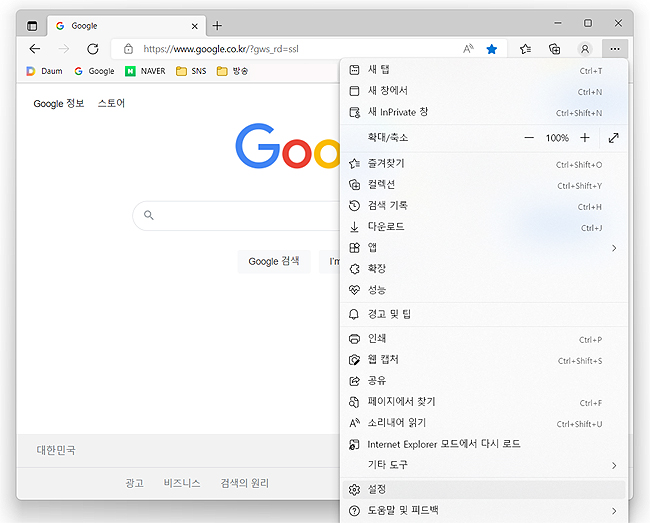Click the site lock icon
This screenshot has height=523, width=650.
point(129,49)
